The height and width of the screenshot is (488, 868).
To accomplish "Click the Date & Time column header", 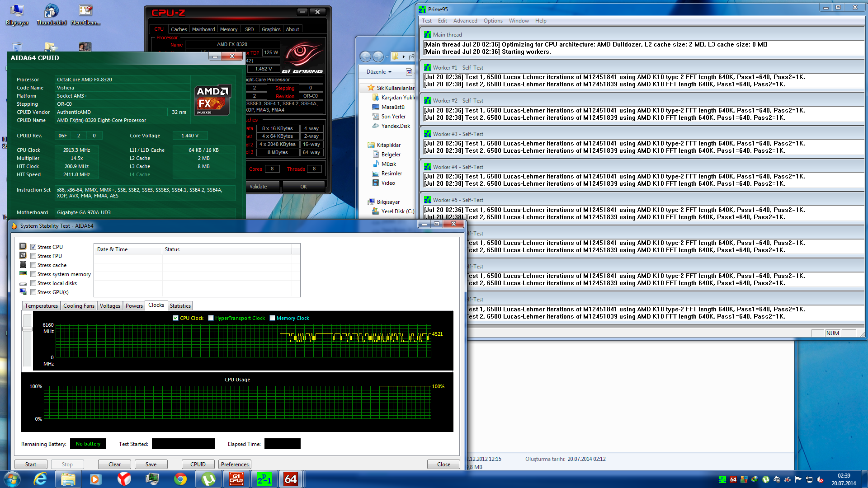I will point(128,249).
